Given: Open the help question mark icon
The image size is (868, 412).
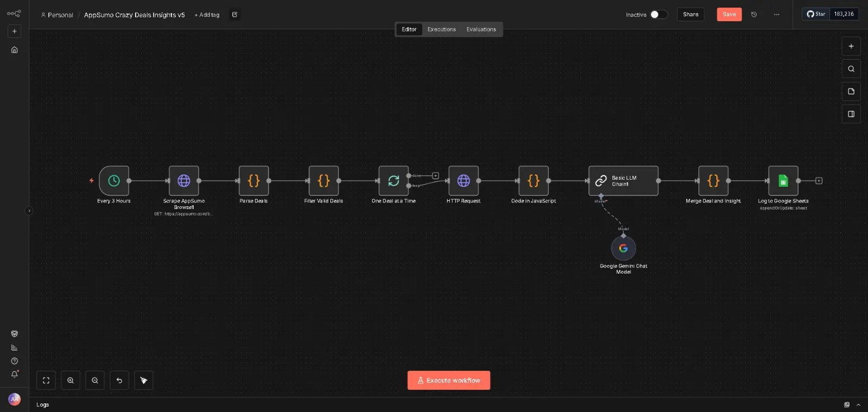Looking at the screenshot, I should click(x=15, y=361).
